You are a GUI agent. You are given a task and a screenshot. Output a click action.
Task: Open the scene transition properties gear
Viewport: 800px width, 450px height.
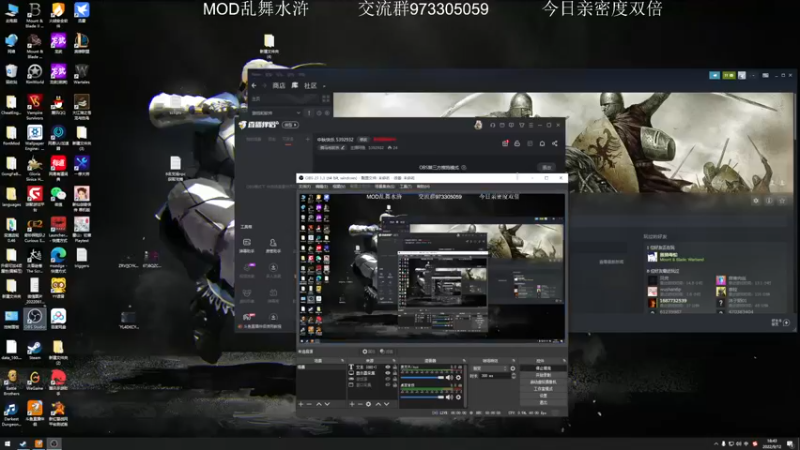513,368
